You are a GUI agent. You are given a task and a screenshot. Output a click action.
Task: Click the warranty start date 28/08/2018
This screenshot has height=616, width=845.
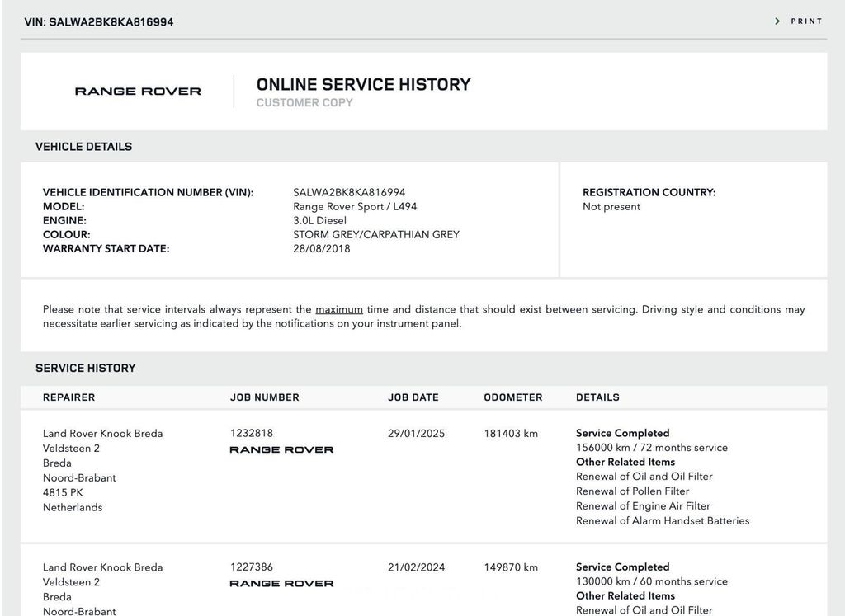[x=321, y=249]
